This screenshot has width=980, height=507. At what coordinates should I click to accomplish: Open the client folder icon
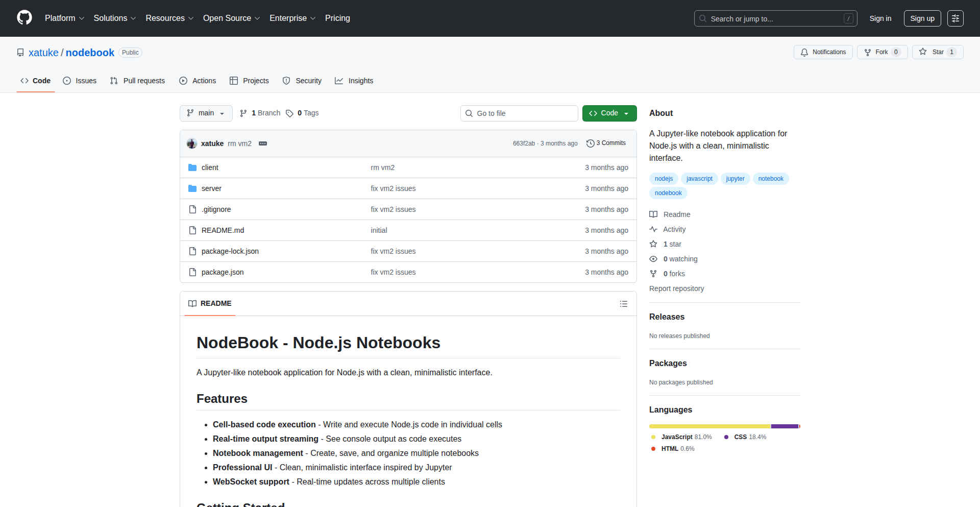tap(192, 167)
